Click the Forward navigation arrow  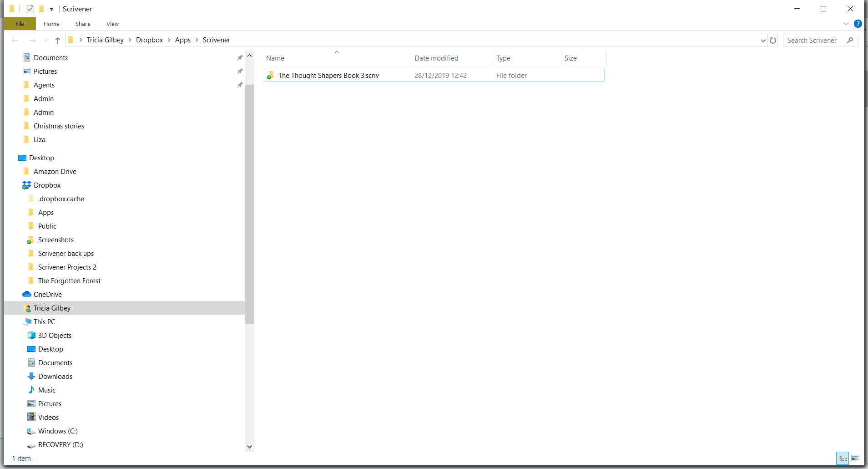[32, 41]
